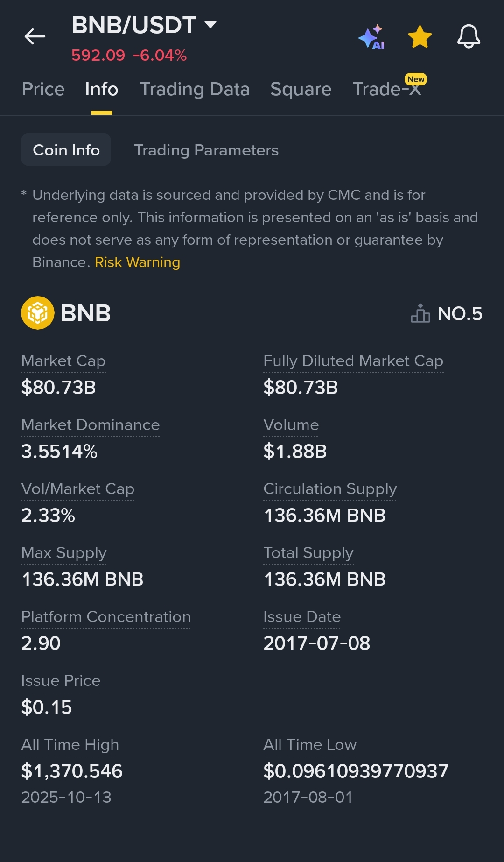The height and width of the screenshot is (862, 504).
Task: Expand the BNB/USDT pair dropdown
Action: [x=210, y=24]
